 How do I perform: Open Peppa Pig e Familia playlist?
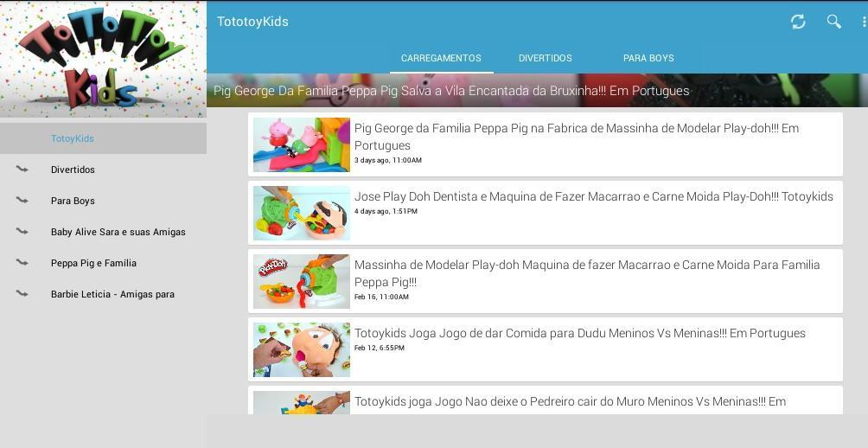tap(103, 263)
